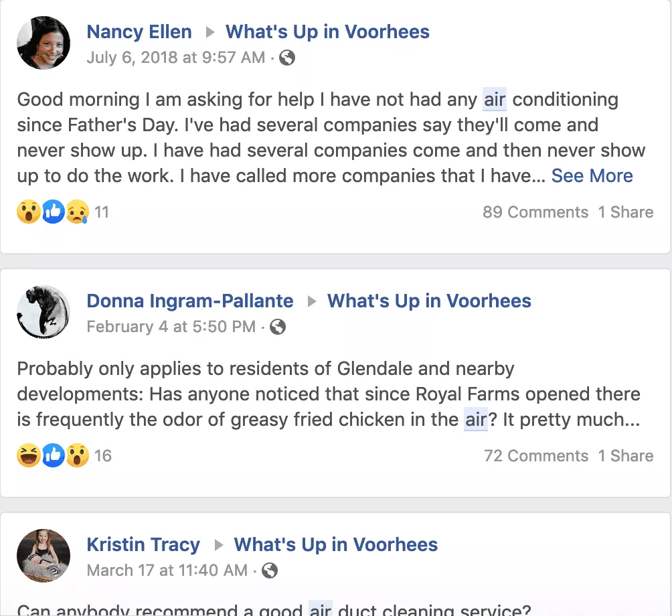Click 1 Share on Nancy Ellen's post
This screenshot has height=616, width=672.
pos(625,212)
